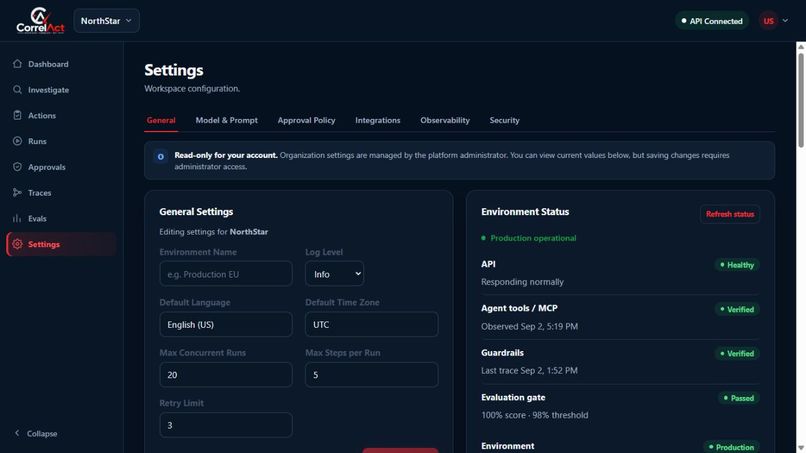The width and height of the screenshot is (806, 453).
Task: Open the Integrations tab
Action: [x=378, y=120]
